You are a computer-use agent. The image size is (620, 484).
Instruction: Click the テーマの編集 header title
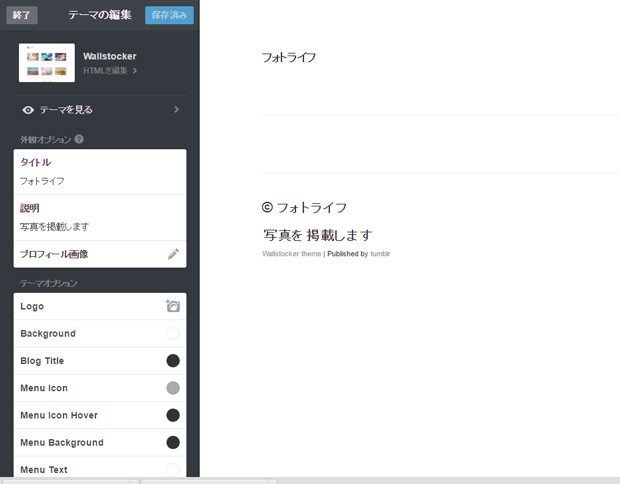click(x=100, y=15)
